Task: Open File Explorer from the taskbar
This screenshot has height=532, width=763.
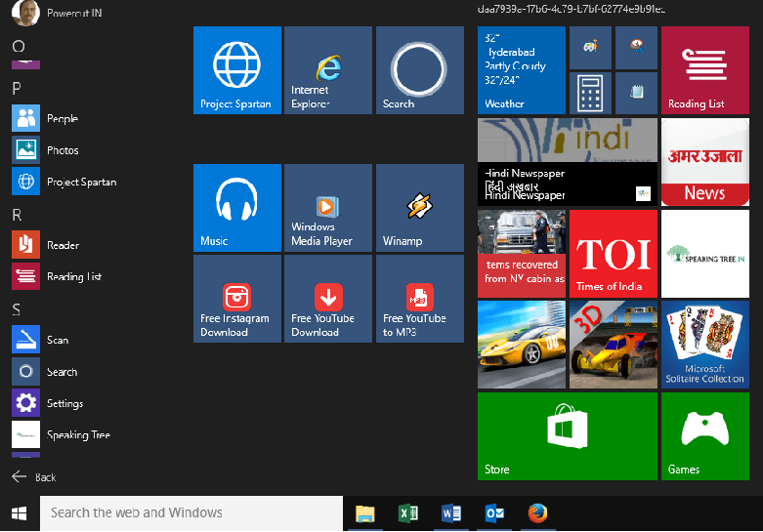Action: coord(365,513)
